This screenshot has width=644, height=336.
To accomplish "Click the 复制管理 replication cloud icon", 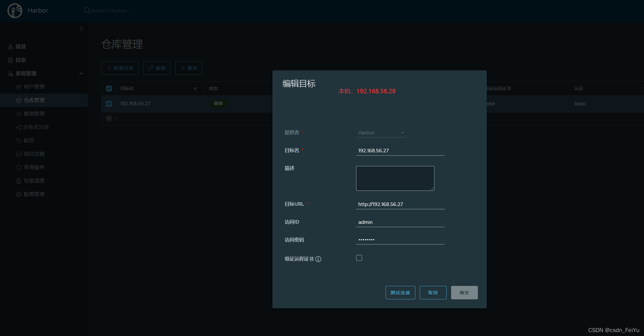I will click(x=19, y=114).
